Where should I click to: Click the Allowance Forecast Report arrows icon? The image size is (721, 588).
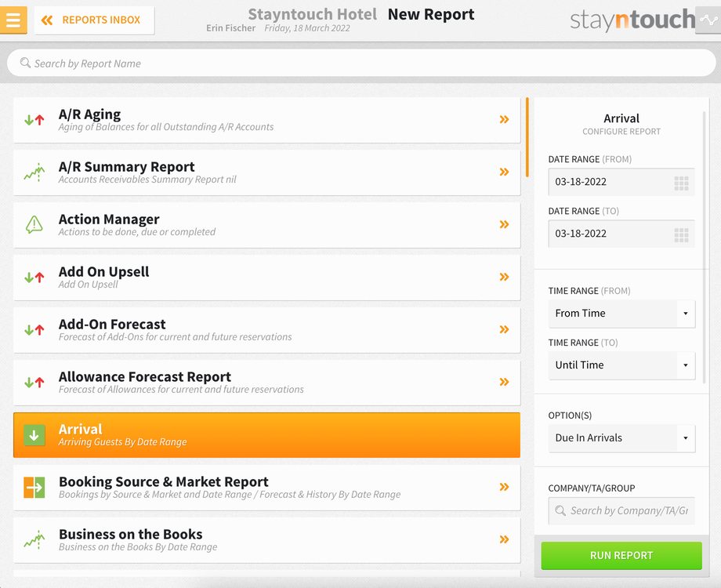pos(34,383)
